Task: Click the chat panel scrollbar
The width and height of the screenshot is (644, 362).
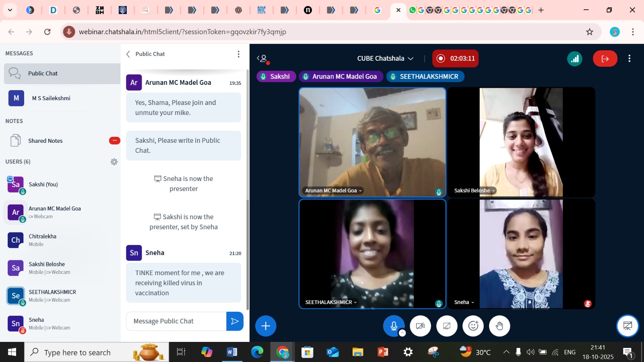Action: coord(247,253)
